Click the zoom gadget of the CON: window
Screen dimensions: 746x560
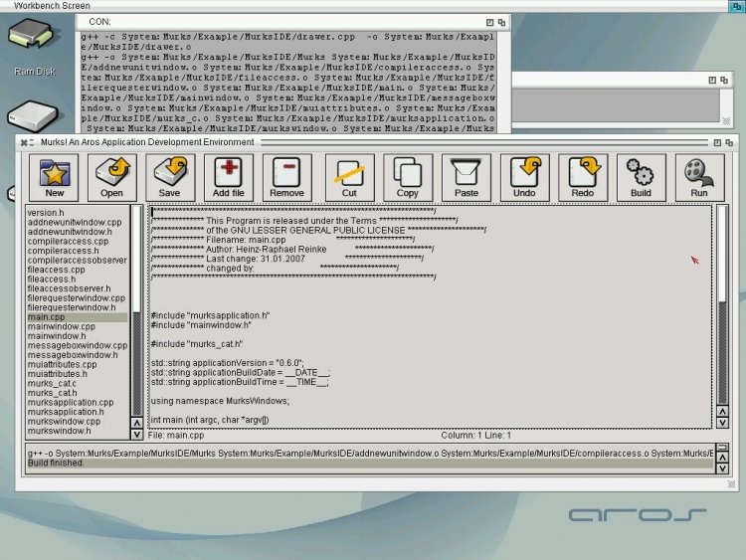pos(490,22)
